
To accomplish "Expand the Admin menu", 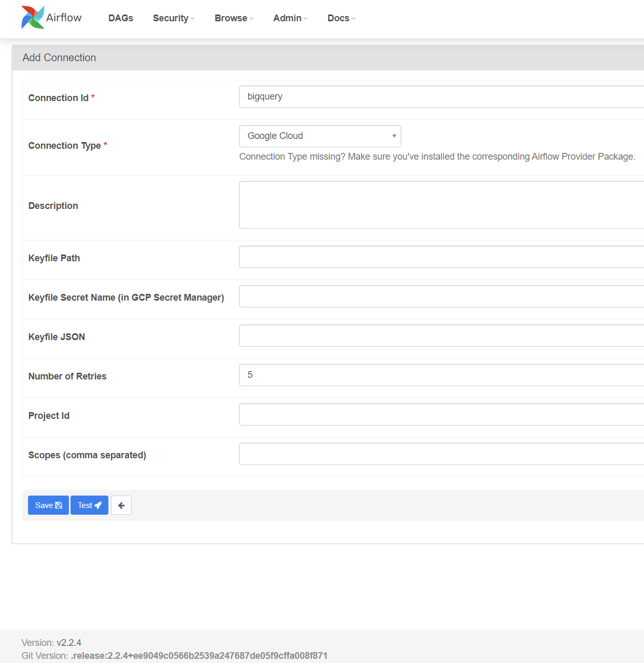I will pyautogui.click(x=289, y=18).
